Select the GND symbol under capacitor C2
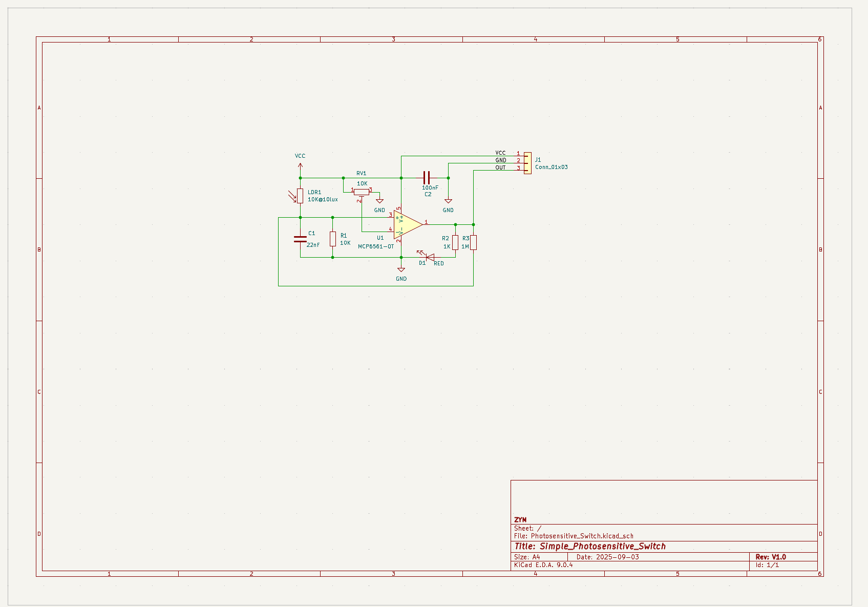This screenshot has width=868, height=607. click(448, 201)
